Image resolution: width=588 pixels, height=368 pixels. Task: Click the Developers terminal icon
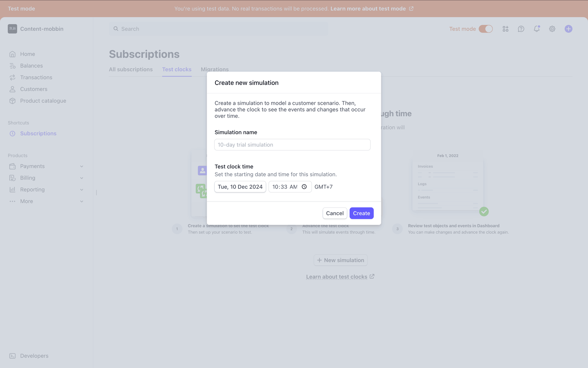point(12,356)
